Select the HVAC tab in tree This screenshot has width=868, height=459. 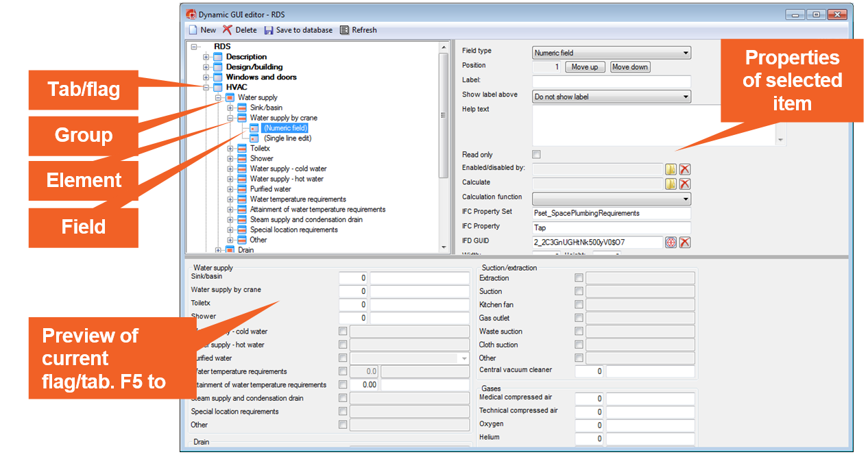(x=237, y=87)
